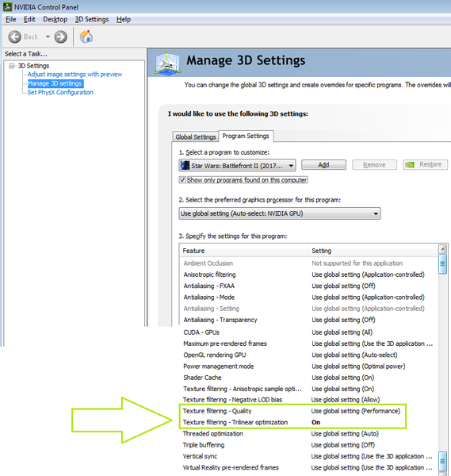Select the Maximum pre-rendered frames row
451x476 pixels.
pyautogui.click(x=308, y=344)
